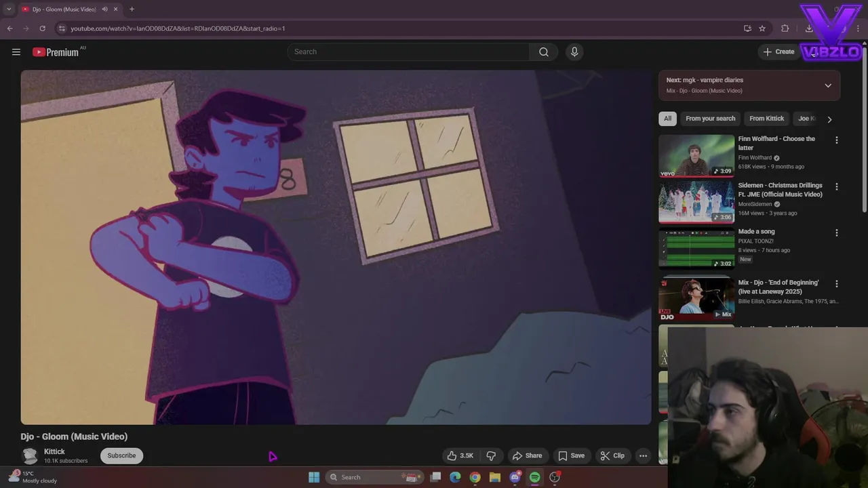Subscribe to the Kittick channel
The image size is (868, 488).
pyautogui.click(x=121, y=455)
